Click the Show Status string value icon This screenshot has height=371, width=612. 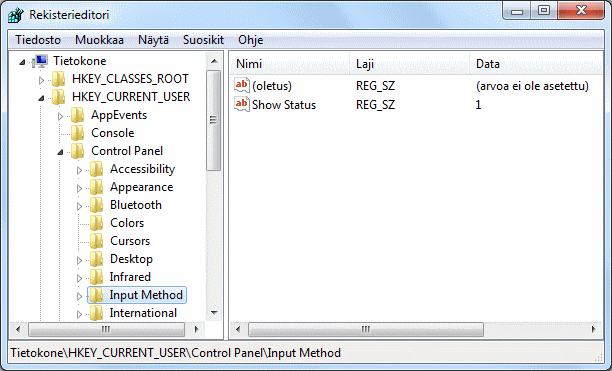tap(242, 104)
